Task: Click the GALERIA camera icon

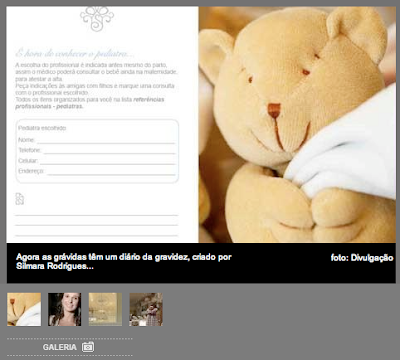Action: click(88, 347)
